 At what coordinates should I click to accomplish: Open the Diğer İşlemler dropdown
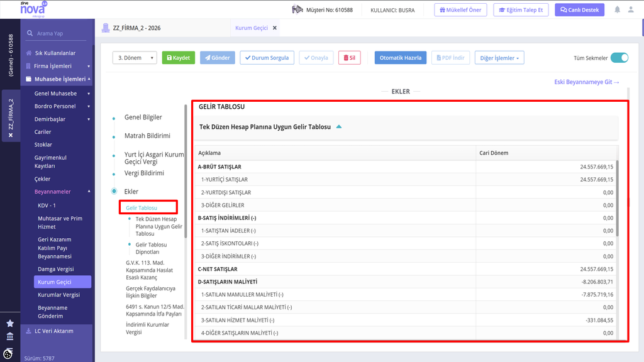499,58
